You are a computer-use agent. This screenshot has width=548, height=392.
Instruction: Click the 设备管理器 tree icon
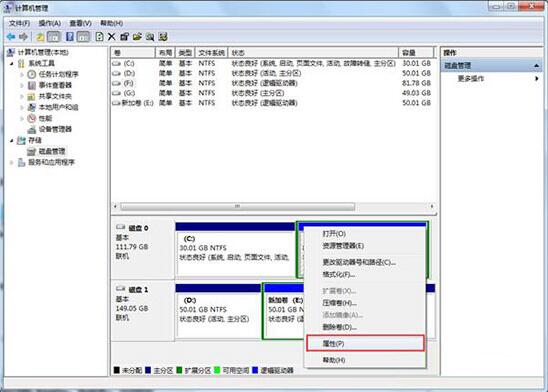[x=32, y=129]
